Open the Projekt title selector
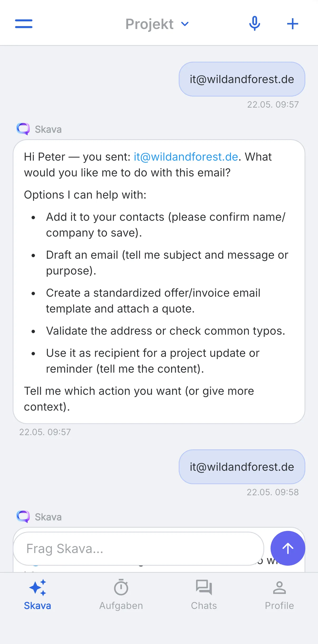The height and width of the screenshot is (644, 318). tap(157, 24)
